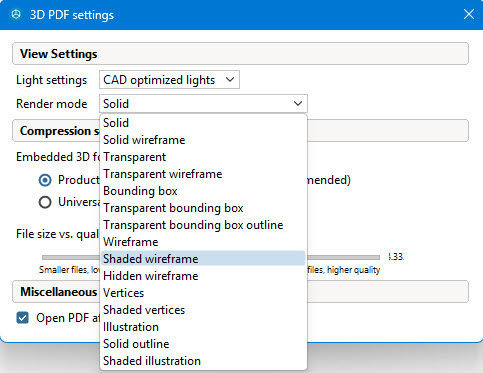Collapse the Render mode combo box
This screenshot has width=483, height=373.
click(203, 104)
